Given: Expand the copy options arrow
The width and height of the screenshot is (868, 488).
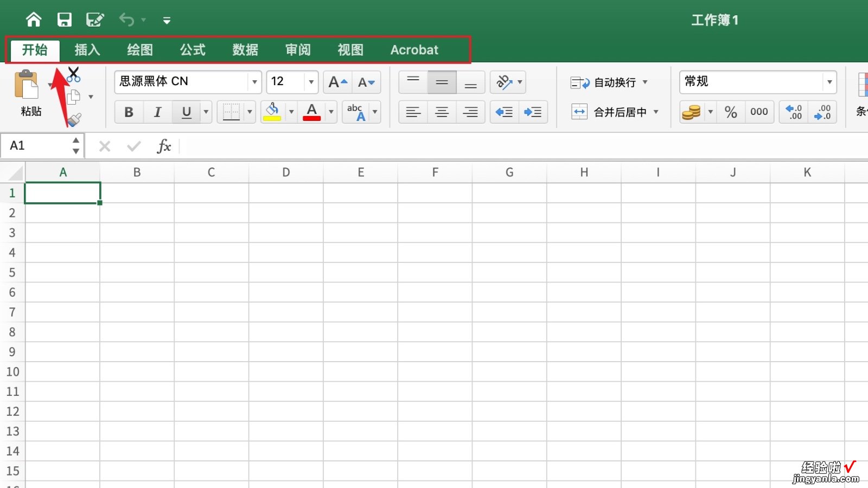Looking at the screenshot, I should (x=91, y=97).
